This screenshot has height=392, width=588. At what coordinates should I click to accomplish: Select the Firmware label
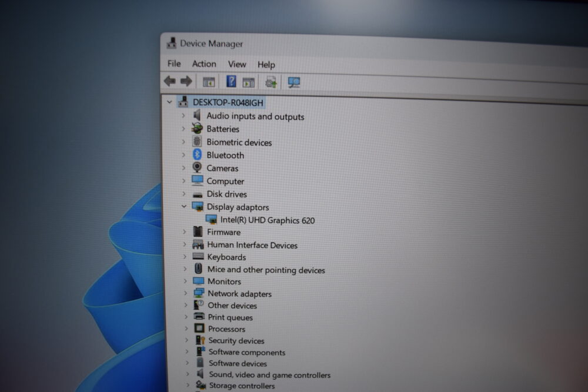coord(224,232)
